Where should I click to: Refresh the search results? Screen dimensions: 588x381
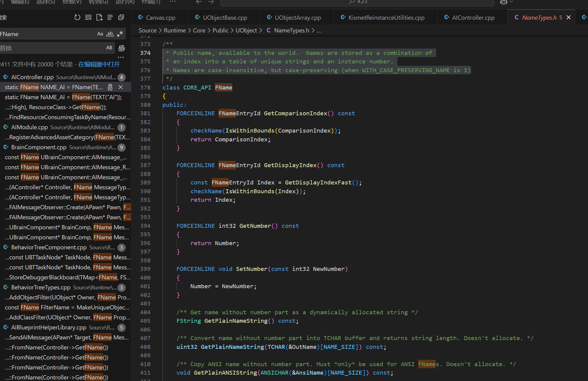point(77,18)
